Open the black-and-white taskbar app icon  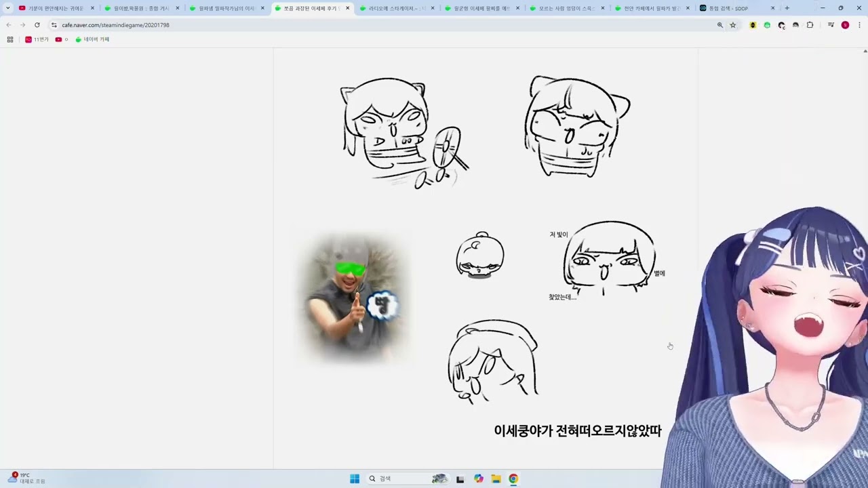click(460, 479)
